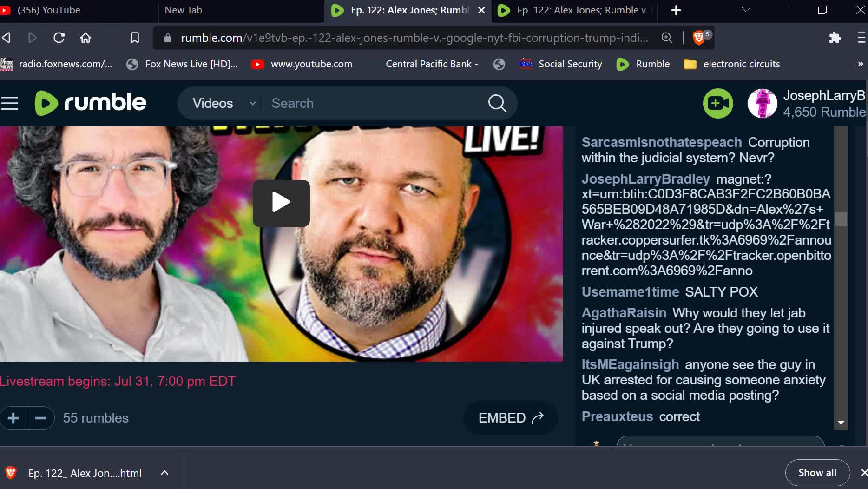Open Rumble's hamburger side menu
This screenshot has height=489, width=868.
[x=10, y=103]
